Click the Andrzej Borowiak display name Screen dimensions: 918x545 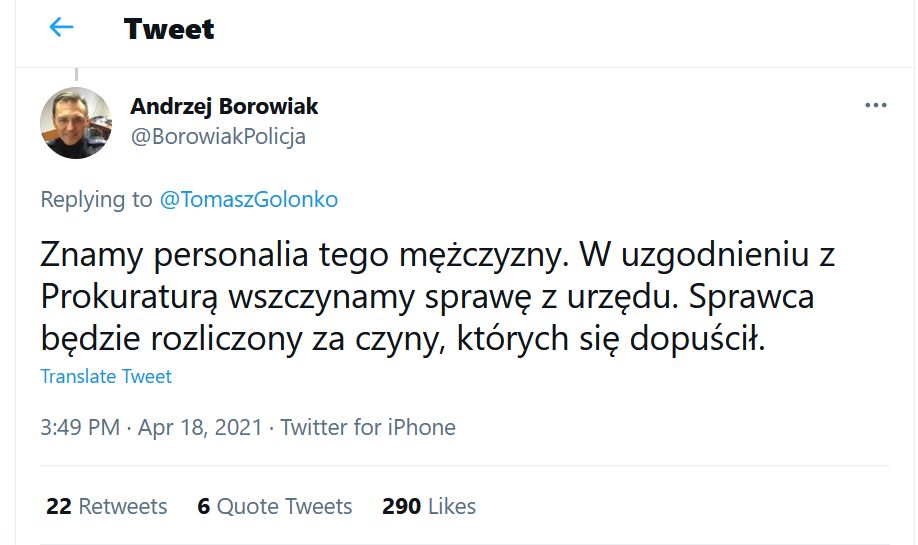click(x=224, y=106)
